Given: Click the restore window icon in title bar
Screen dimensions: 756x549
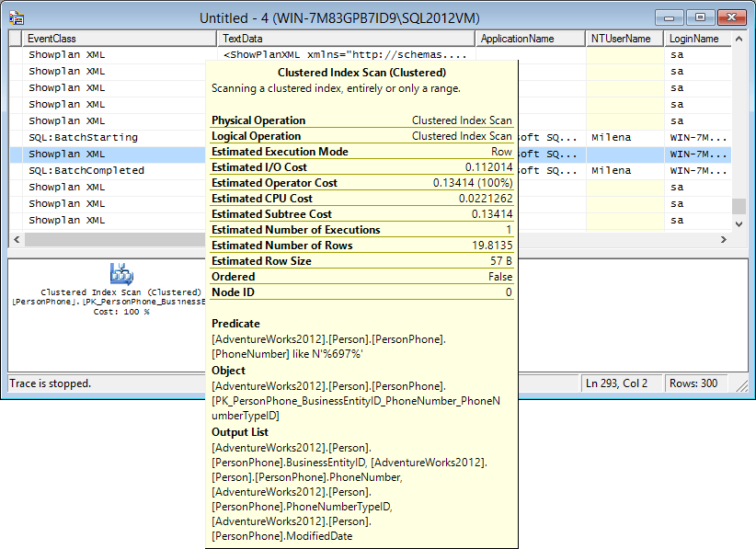Looking at the screenshot, I should (701, 16).
